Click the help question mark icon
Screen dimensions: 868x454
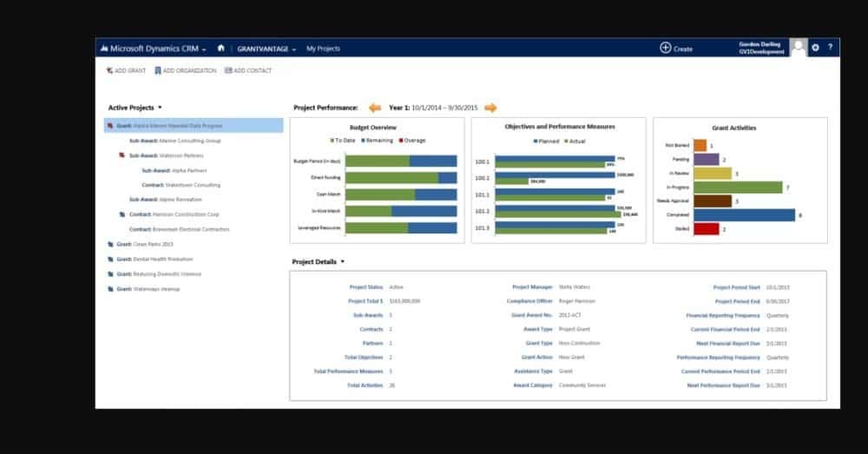coord(830,48)
